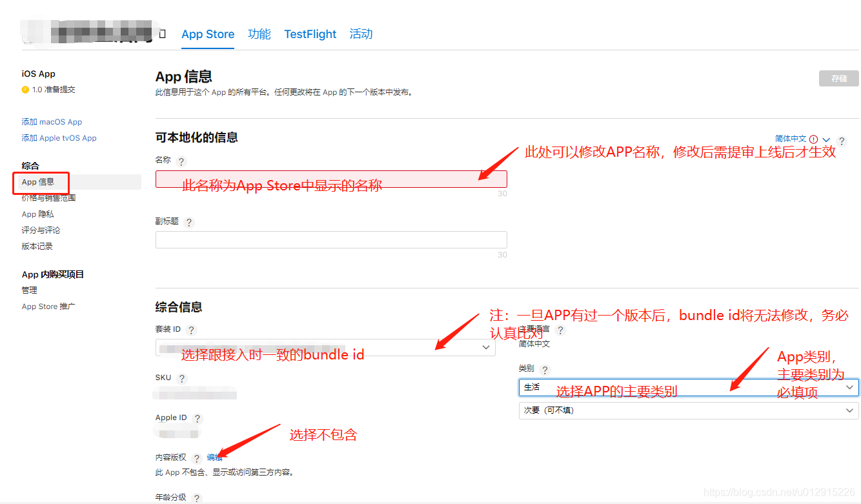Click the red warning icon by 简体中文

click(813, 139)
